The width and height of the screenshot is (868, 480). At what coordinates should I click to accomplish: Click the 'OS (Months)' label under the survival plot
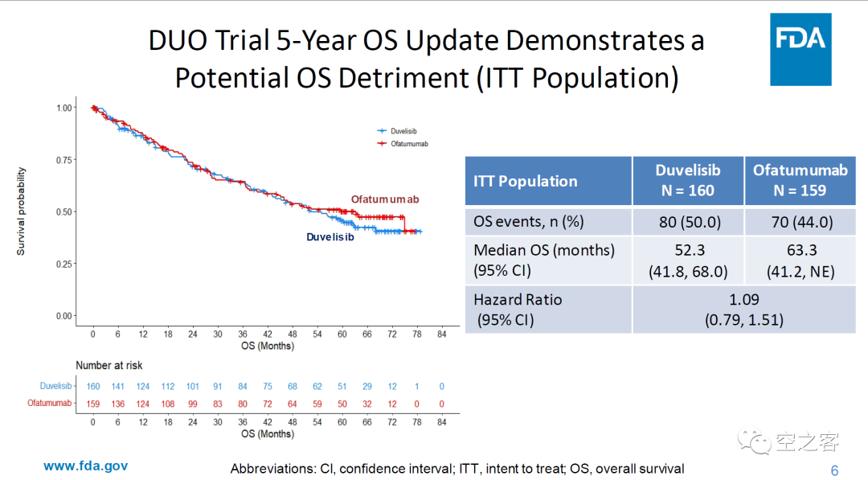[x=268, y=346]
